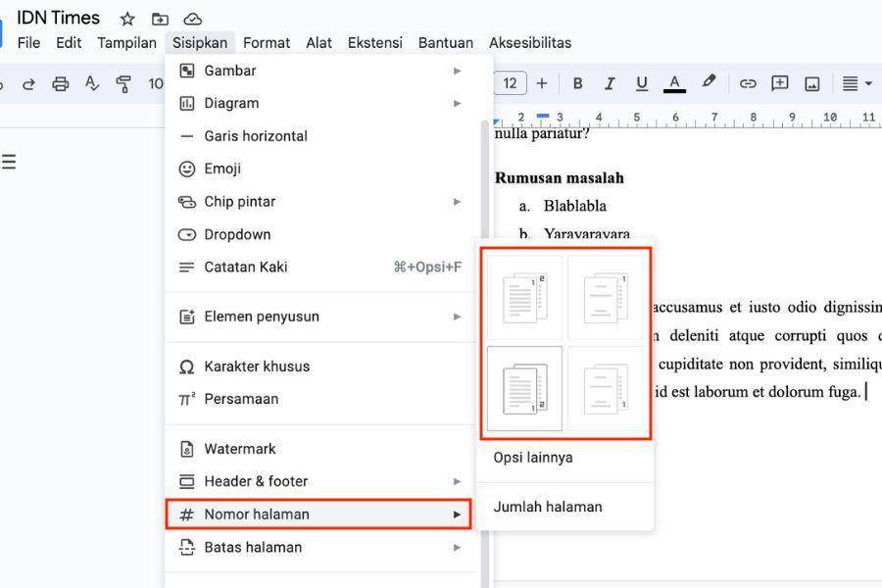
Task: Expand the Gambar submenu
Action: 320,71
